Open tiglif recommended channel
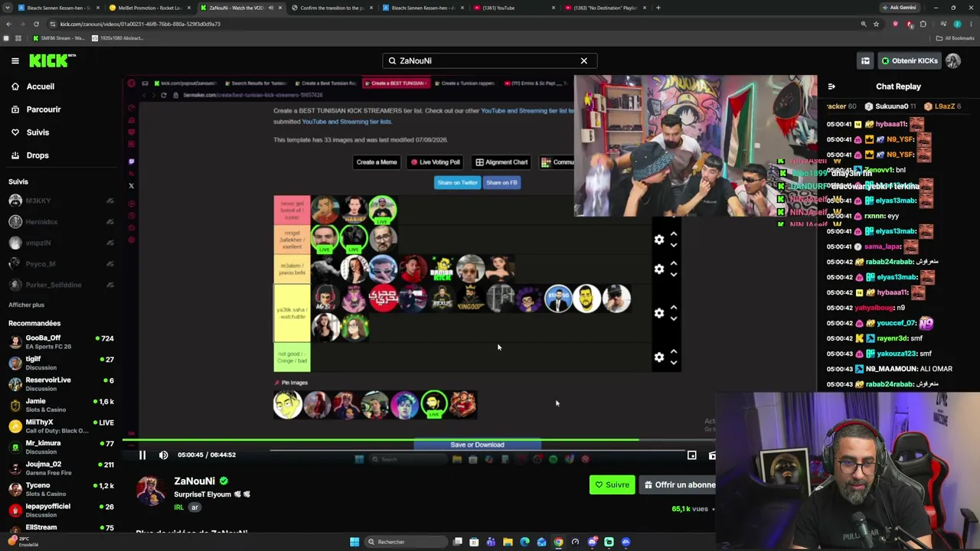This screenshot has height=551, width=980. pyautogui.click(x=61, y=363)
